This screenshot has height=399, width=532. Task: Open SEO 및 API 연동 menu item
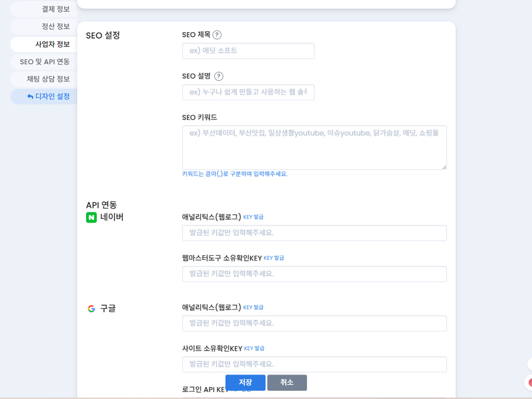(x=45, y=62)
